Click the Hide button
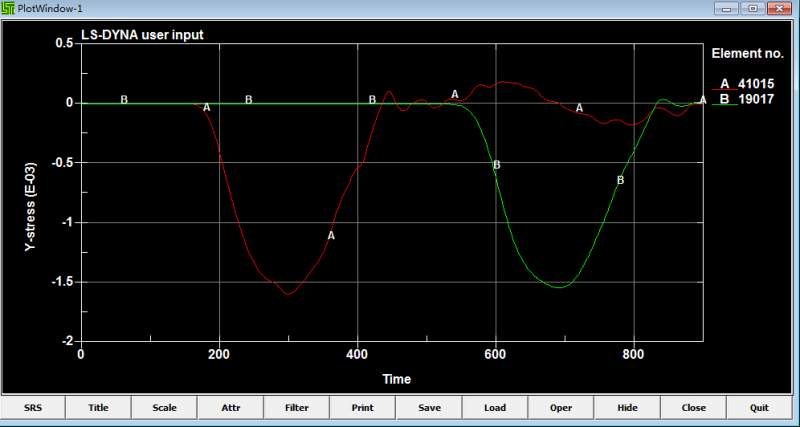The image size is (800, 427). coord(627,408)
